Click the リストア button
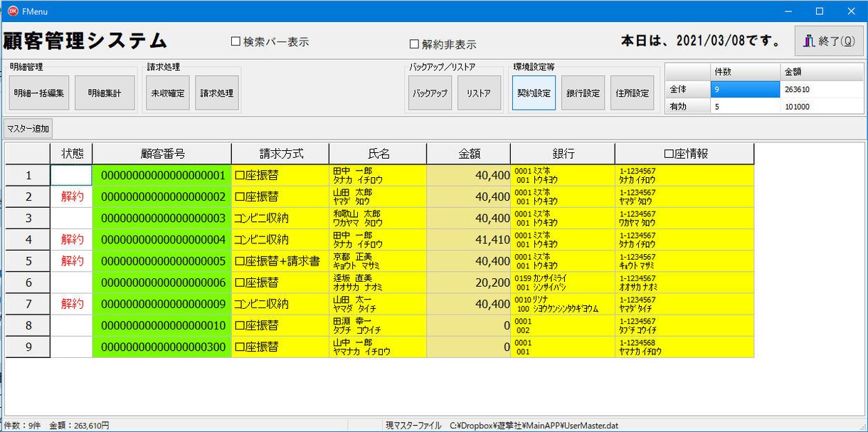868x432 pixels. (479, 93)
